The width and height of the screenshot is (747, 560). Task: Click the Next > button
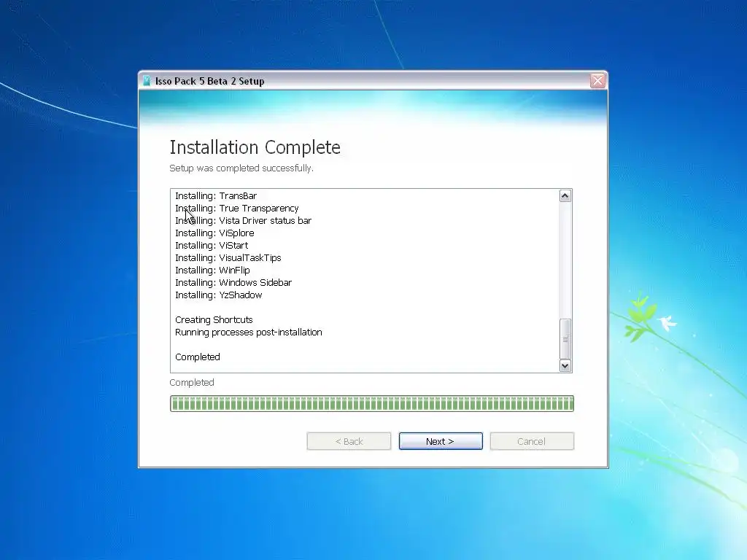(441, 441)
